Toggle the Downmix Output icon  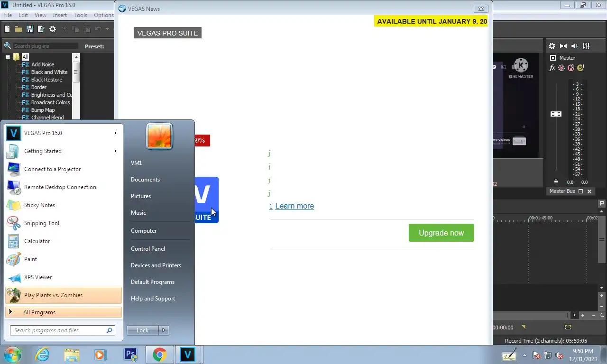pyautogui.click(x=563, y=46)
